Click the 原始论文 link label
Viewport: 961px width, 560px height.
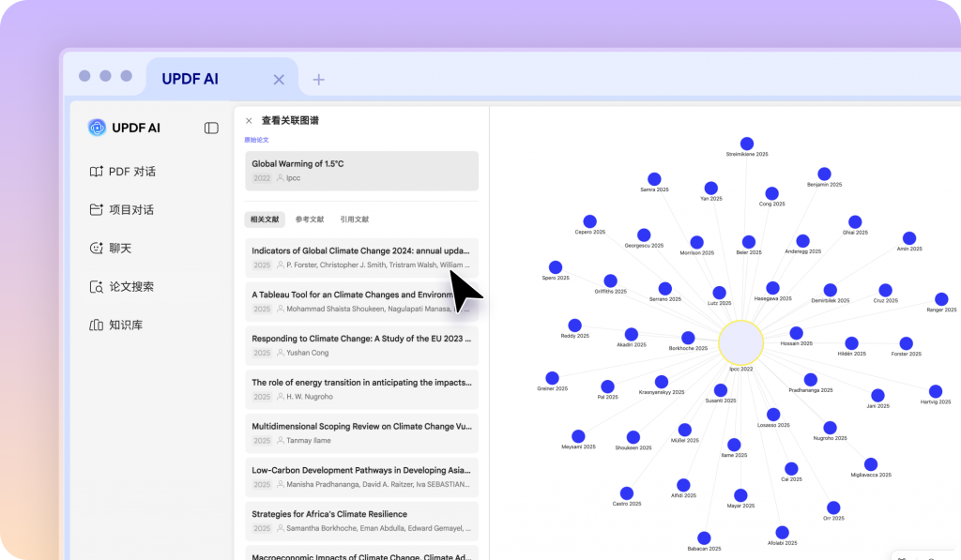tap(256, 140)
